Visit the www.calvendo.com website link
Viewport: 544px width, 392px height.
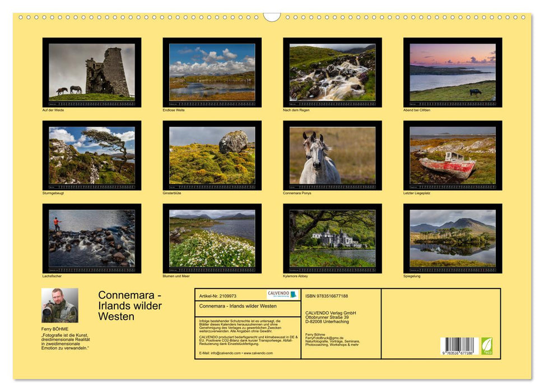258,354
